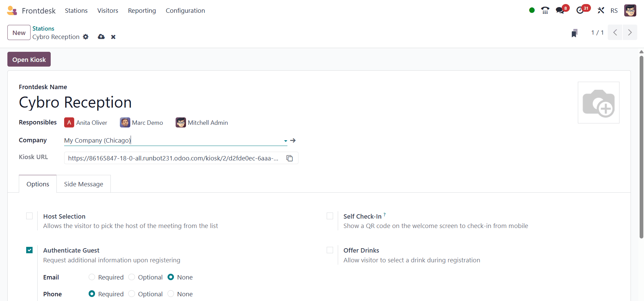Click the vertical scrollbar on the right

641,147
